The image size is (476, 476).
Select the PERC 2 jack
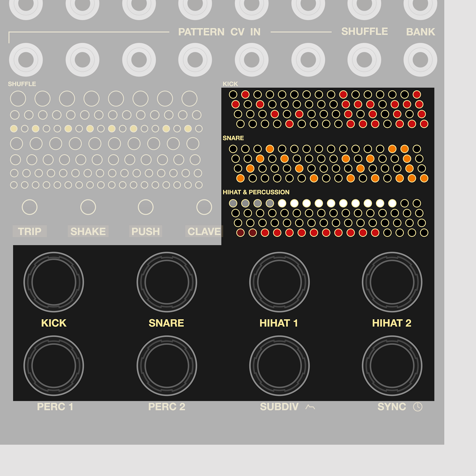coord(167,366)
